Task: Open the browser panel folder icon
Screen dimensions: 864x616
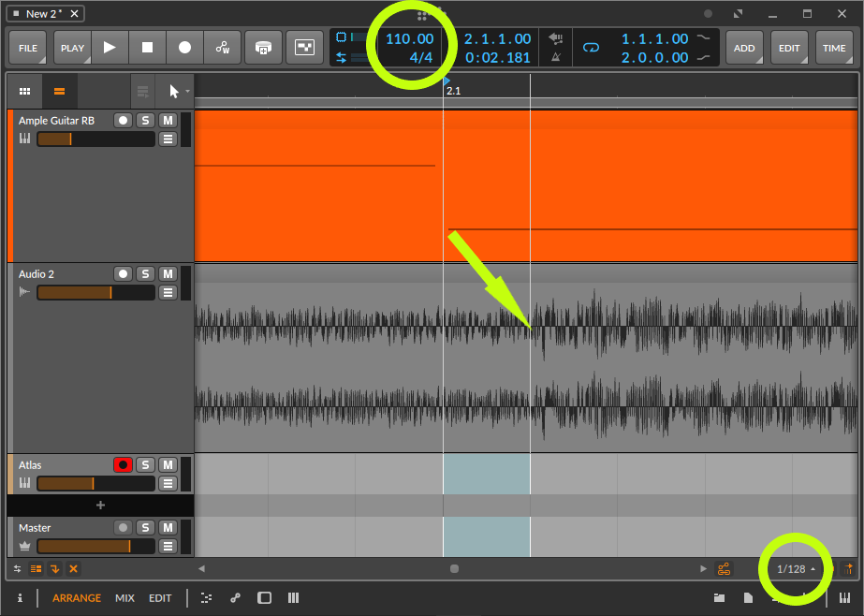Action: coord(720,597)
